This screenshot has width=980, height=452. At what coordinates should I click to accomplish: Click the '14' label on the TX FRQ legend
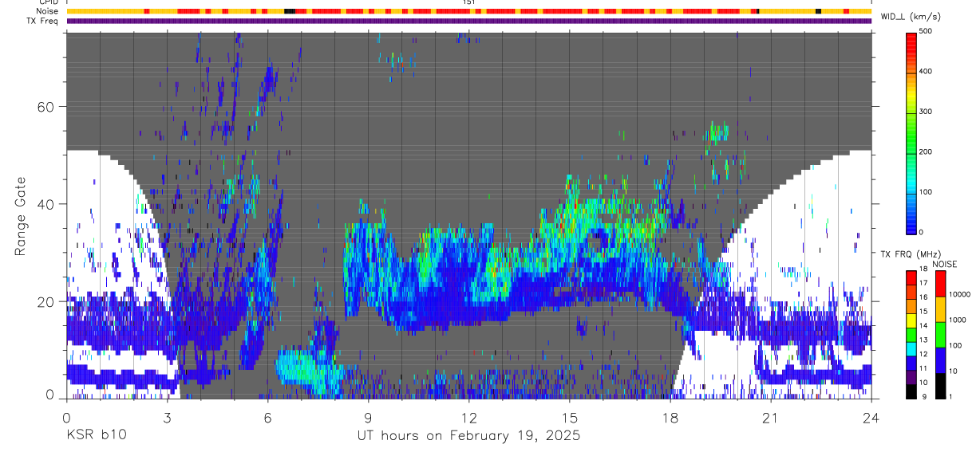click(923, 326)
